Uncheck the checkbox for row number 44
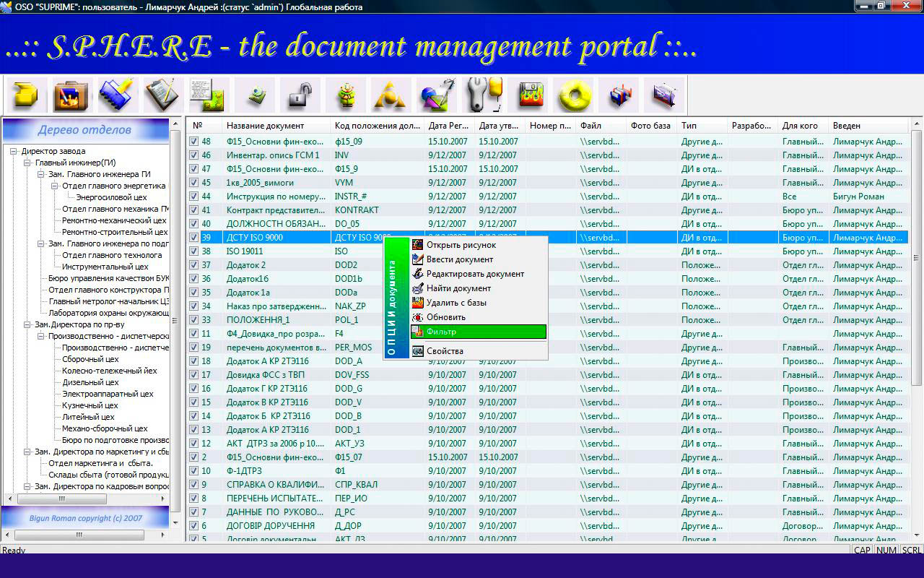The width and height of the screenshot is (924, 578). coord(193,197)
